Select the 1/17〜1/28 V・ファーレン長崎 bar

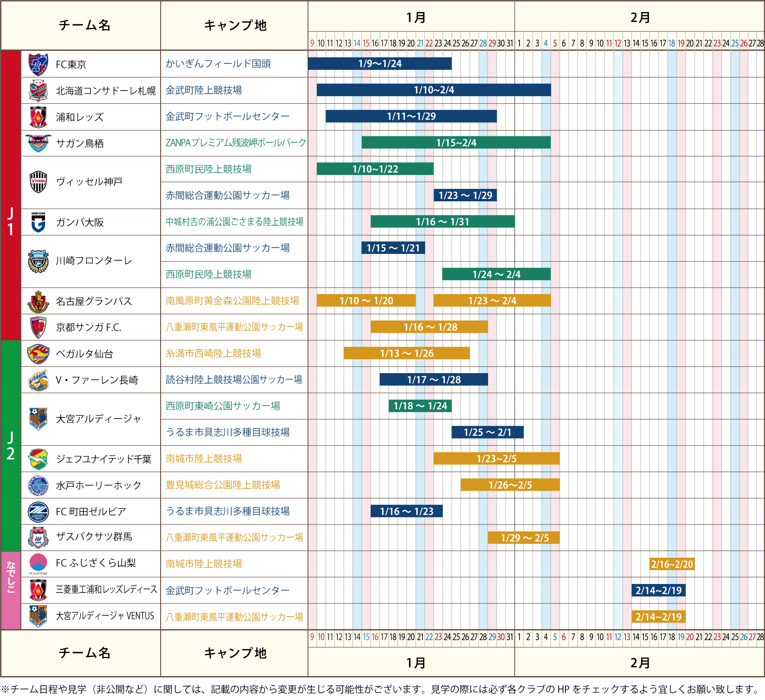tap(434, 379)
